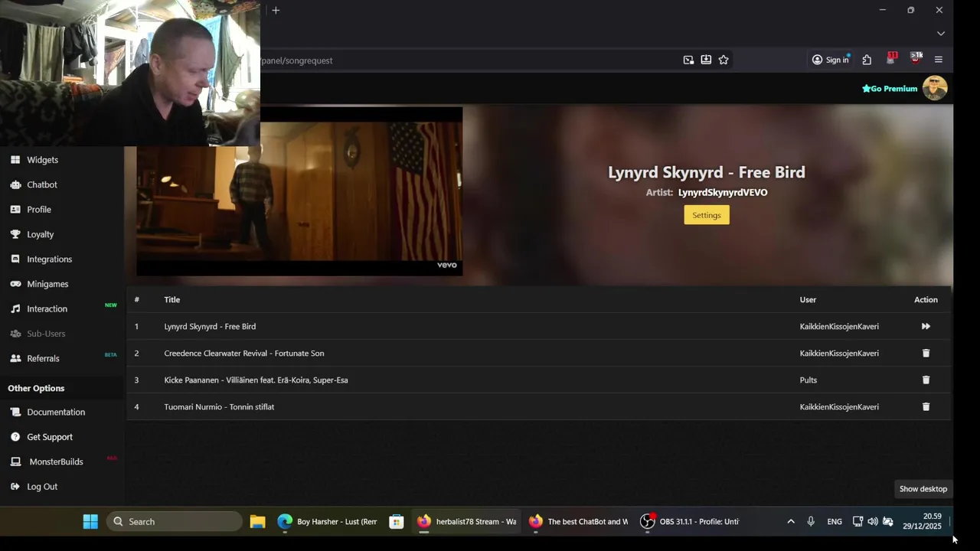Click the User column header
Screen dimensions: 980x551
pos(808,300)
